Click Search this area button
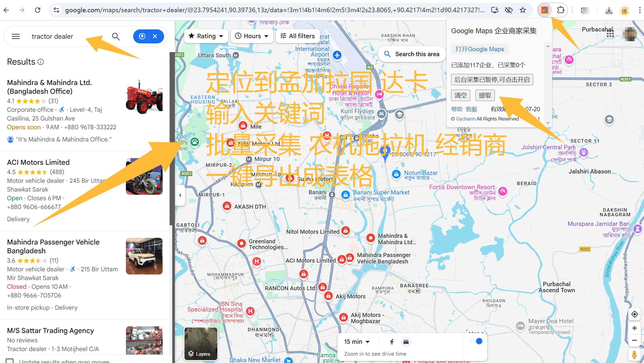Screen dimensions: 644x363 412,54
